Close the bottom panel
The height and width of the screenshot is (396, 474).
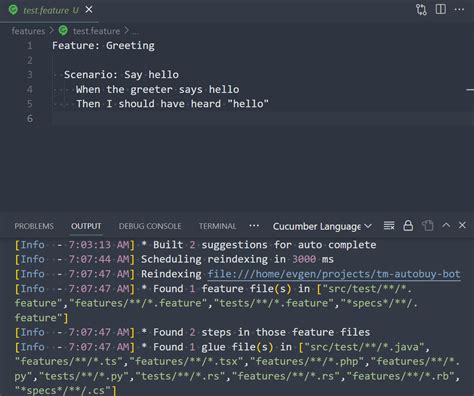point(462,225)
